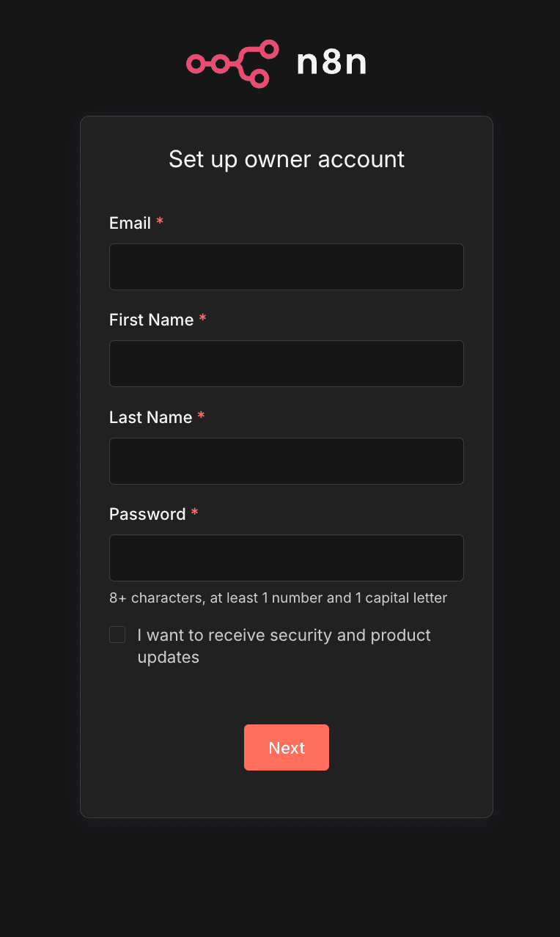Click the Password label text
Image resolution: width=560 pixels, height=937 pixels.
(147, 514)
